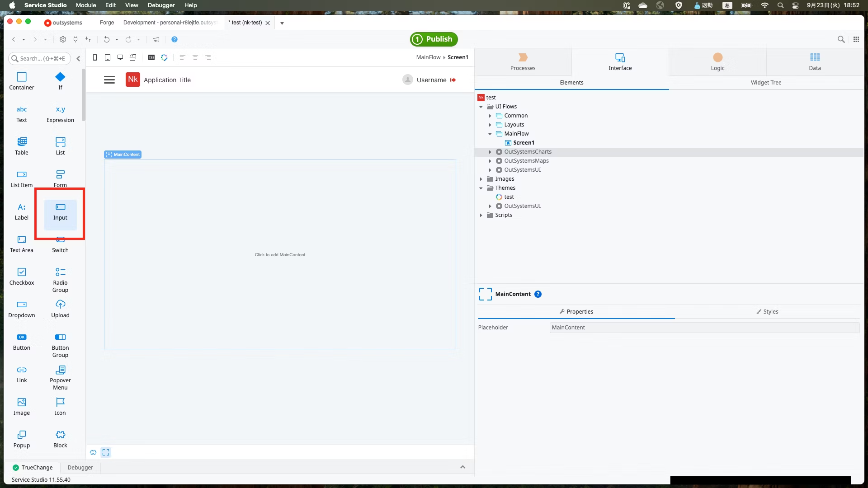Image resolution: width=868 pixels, height=488 pixels.
Task: Open the Debugger menu in the menu bar
Action: 161,5
